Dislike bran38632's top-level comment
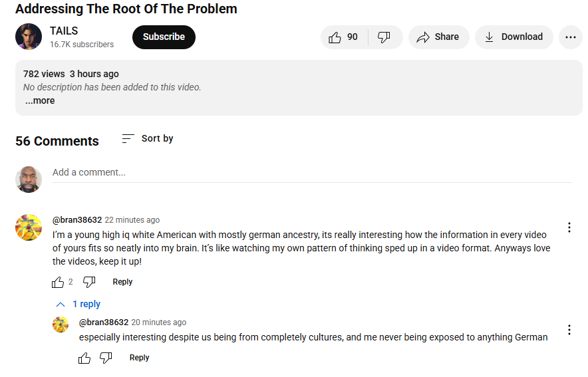 (x=89, y=282)
